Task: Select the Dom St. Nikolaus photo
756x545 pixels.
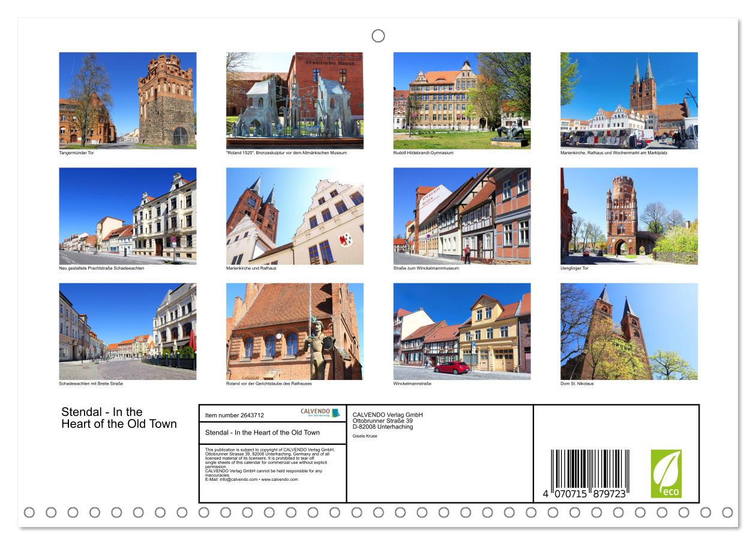Action: [629, 331]
